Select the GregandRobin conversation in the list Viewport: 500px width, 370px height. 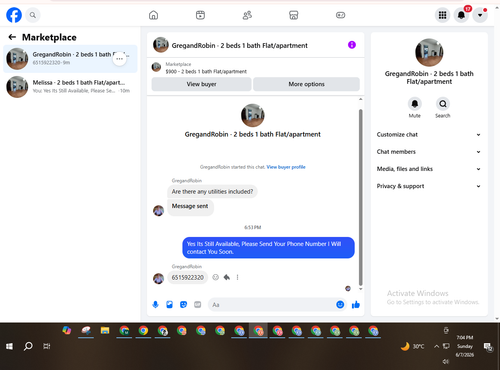coord(70,59)
